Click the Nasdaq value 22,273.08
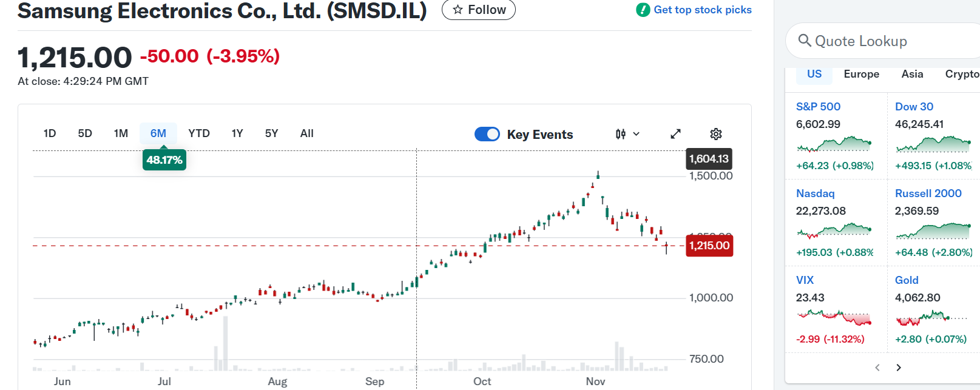Screen dimensions: 980x390 coord(821,211)
